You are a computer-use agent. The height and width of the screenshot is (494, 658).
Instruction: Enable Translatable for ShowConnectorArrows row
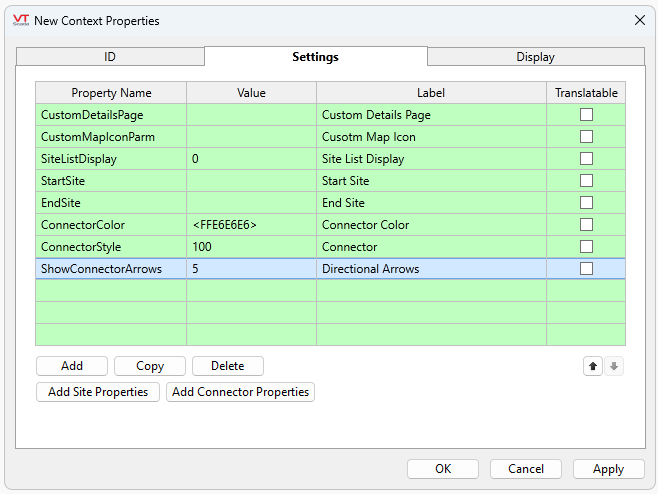pyautogui.click(x=586, y=269)
